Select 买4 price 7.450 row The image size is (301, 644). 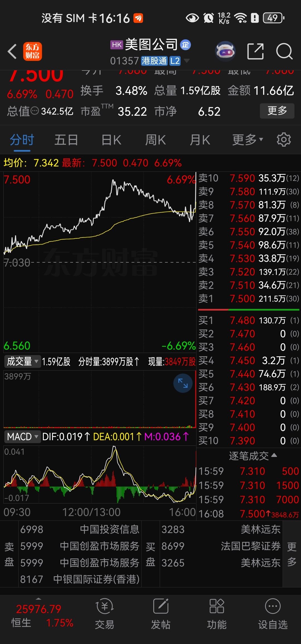[249, 360]
